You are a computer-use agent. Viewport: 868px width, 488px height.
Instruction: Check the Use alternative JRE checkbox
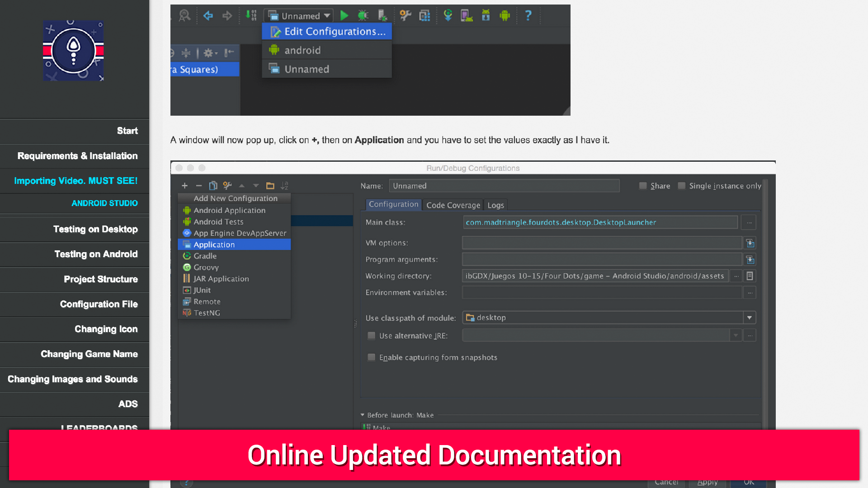(x=371, y=336)
